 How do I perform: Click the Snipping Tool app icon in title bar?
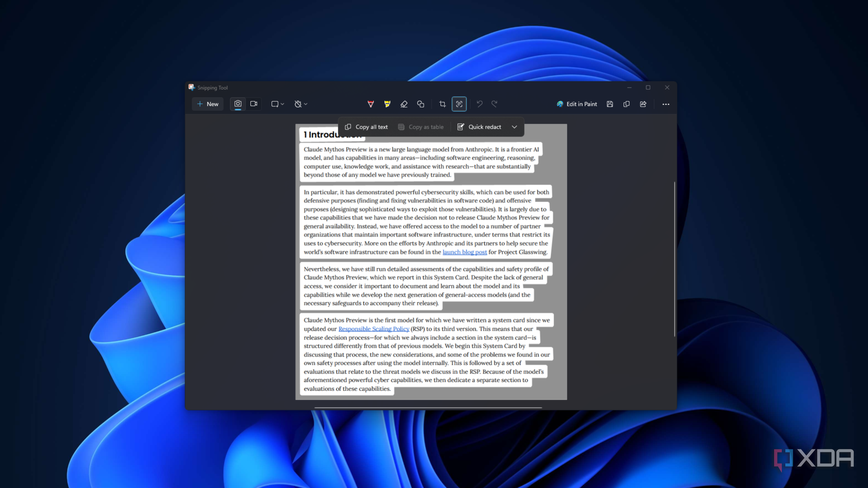pyautogui.click(x=191, y=87)
